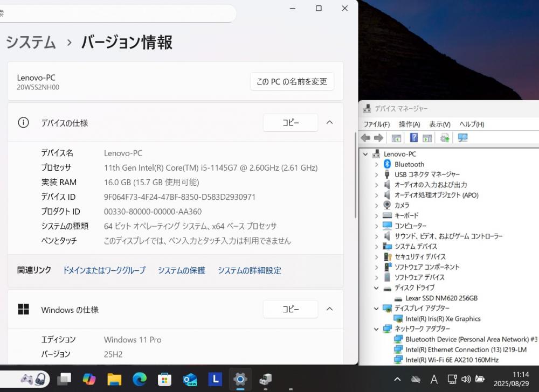Click the printer-style update driver toolbar icon

click(x=445, y=138)
